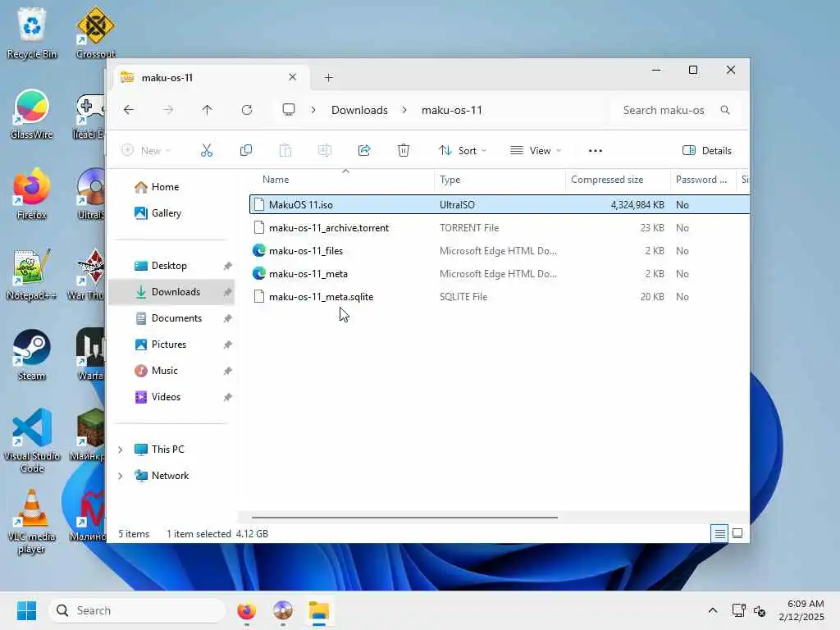The image size is (840, 630).
Task: Sort by the Type column header
Action: [x=450, y=180]
